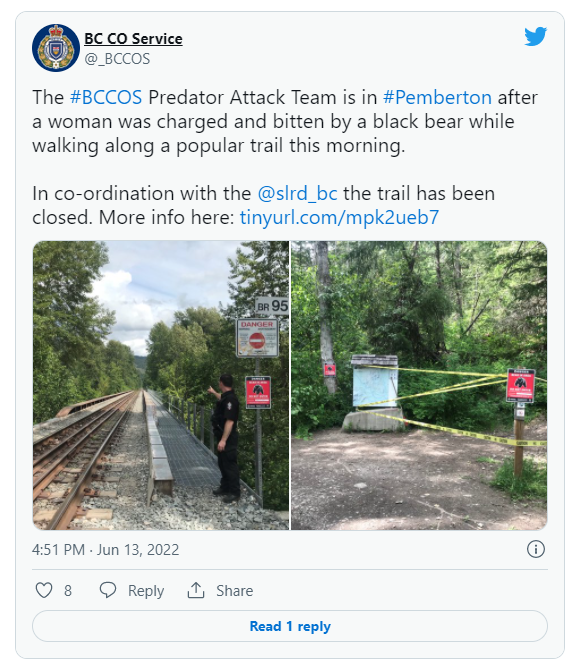Viewport: 574px width, 671px height.
Task: Open the @_BCCOS handle
Action: point(117,59)
